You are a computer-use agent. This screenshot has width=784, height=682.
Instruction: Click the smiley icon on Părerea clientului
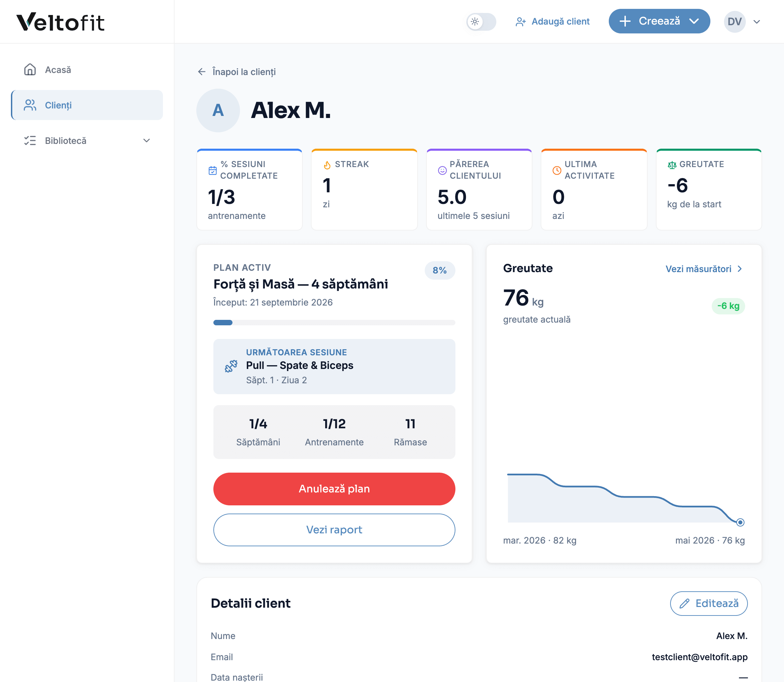[x=442, y=170]
